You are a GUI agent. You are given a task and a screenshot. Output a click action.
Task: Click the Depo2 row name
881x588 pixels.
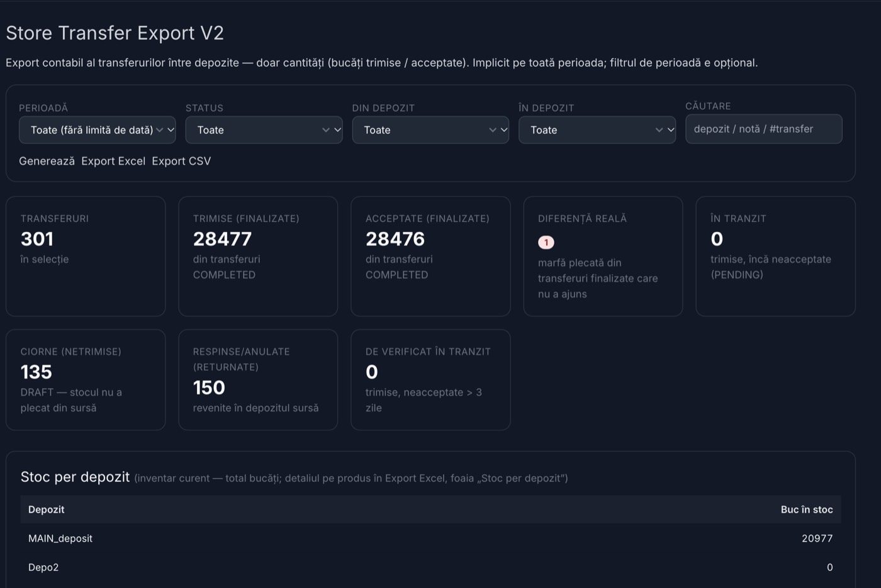[x=43, y=567]
